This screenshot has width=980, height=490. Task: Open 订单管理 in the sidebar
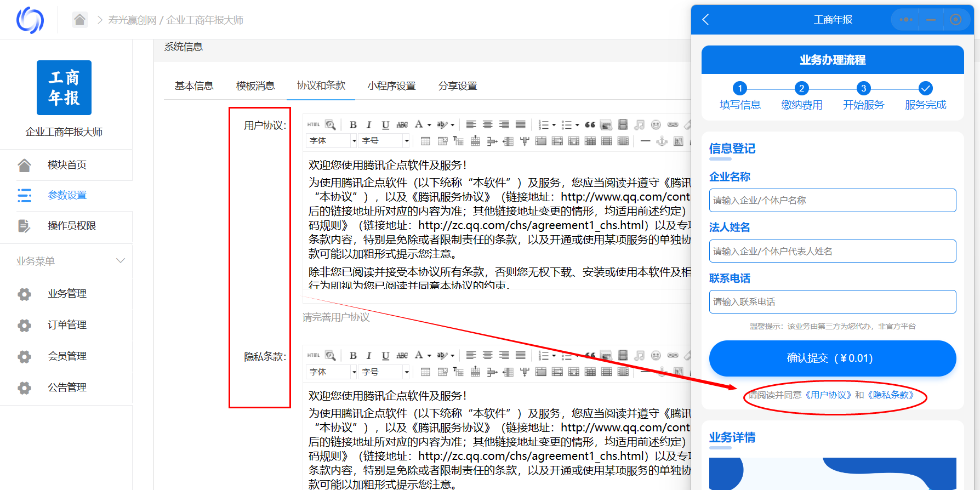coord(66,325)
